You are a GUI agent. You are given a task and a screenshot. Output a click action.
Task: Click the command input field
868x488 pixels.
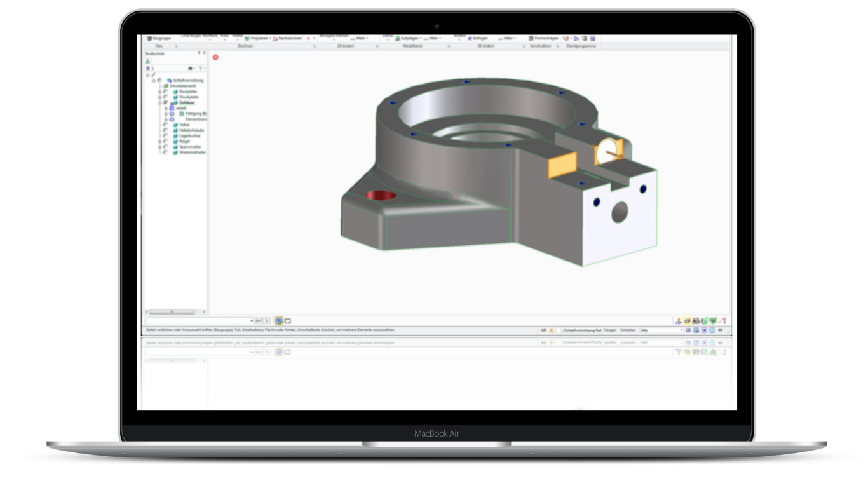pos(199,321)
